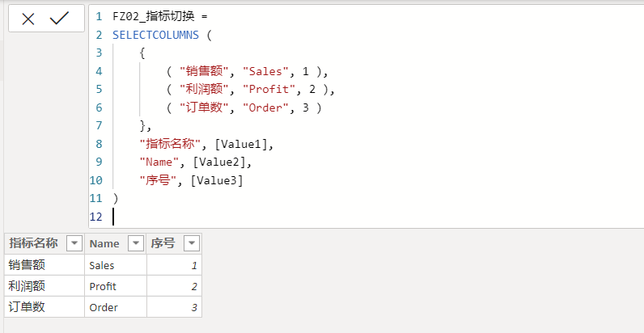Select the Sales cell in Name column
The width and height of the screenshot is (644, 333).
pyautogui.click(x=116, y=265)
